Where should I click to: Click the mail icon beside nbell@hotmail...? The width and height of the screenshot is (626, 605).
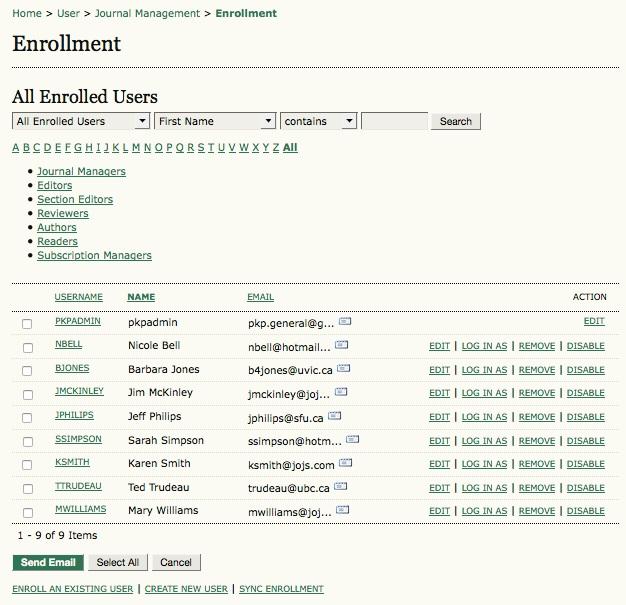[341, 344]
